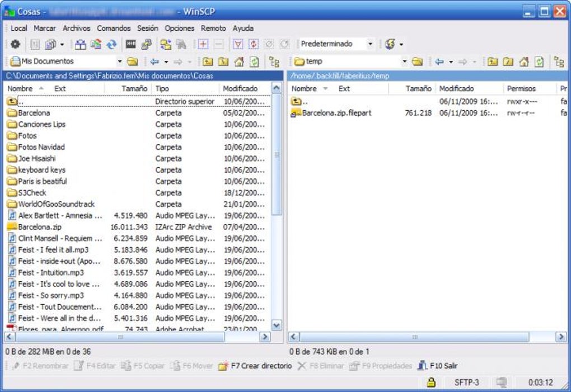Open the Archivos menu
Image resolution: width=571 pixels, height=392 pixels.
tap(77, 29)
